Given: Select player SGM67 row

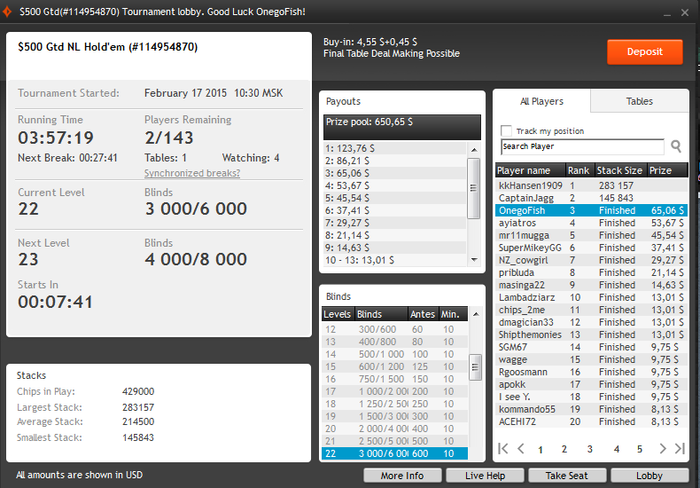Looking at the screenshot, I should coord(592,347).
